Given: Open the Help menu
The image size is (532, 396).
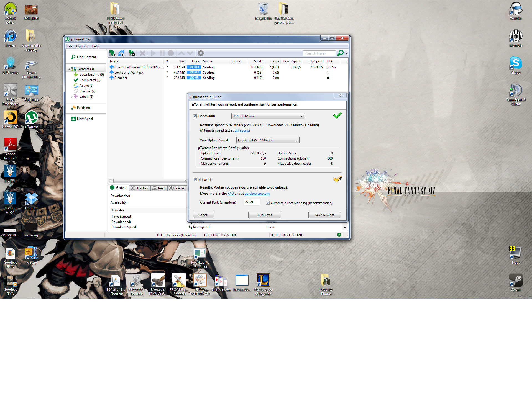Looking at the screenshot, I should (x=95, y=46).
